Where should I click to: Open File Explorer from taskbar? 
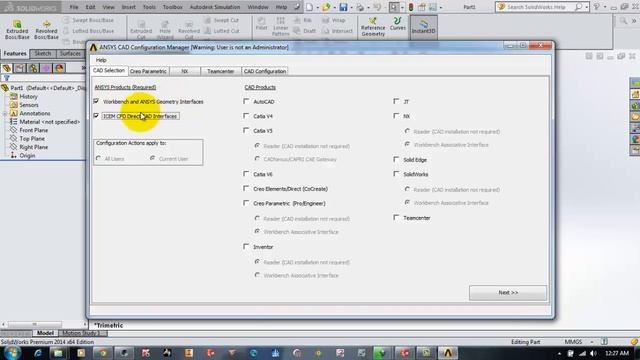click(58, 353)
